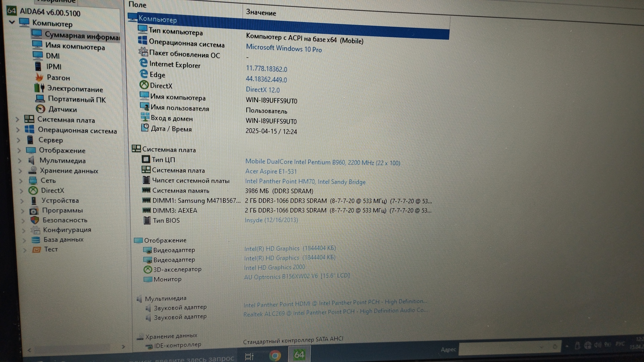Expand the Операционная система tree node

(18, 130)
